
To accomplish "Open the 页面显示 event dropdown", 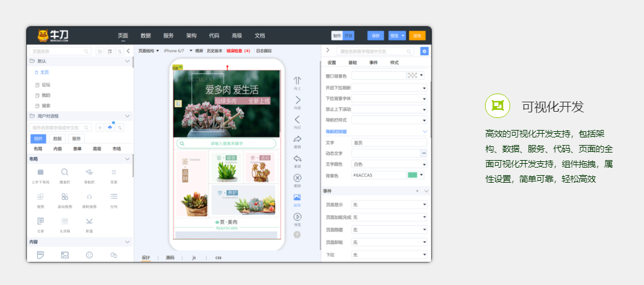I will (389, 204).
